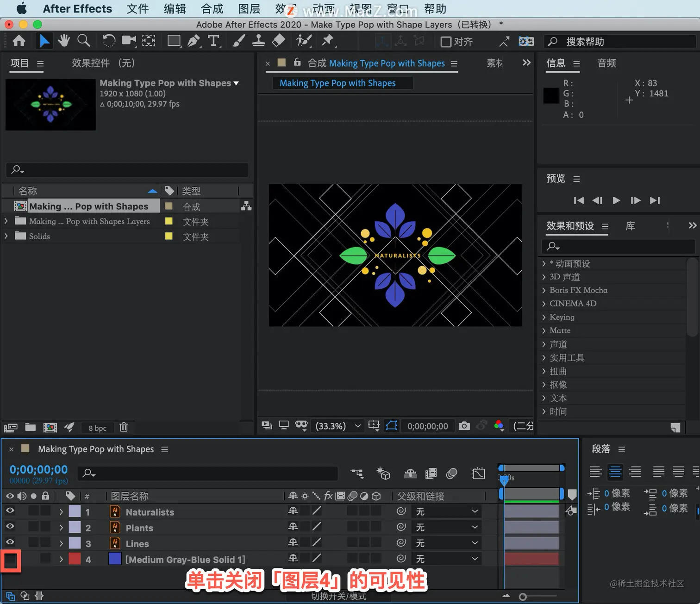Click the composition thumbnail in Project panel
This screenshot has height=604, width=700.
(x=50, y=105)
